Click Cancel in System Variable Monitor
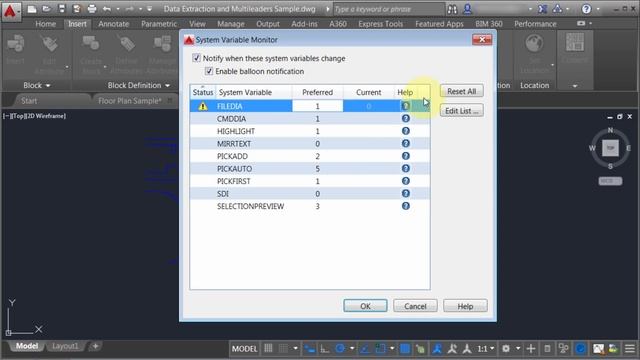Viewport: 640px width, 360px height. coord(415,306)
